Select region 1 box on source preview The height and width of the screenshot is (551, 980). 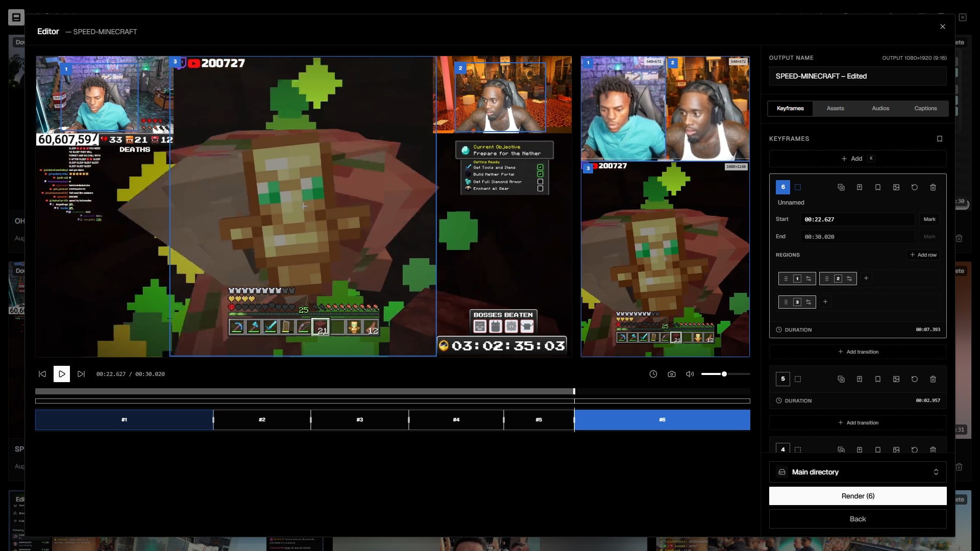click(x=100, y=97)
